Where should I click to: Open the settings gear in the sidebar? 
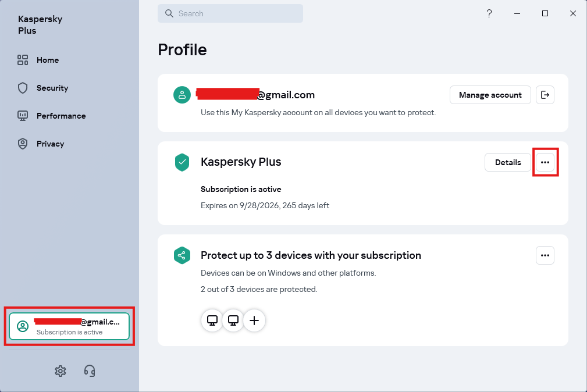pyautogui.click(x=61, y=370)
